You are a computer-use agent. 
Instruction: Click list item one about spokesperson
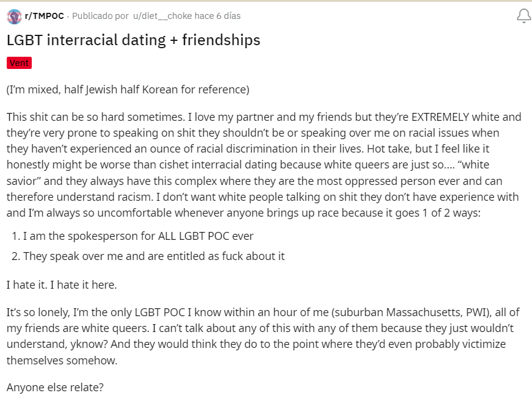(x=133, y=236)
